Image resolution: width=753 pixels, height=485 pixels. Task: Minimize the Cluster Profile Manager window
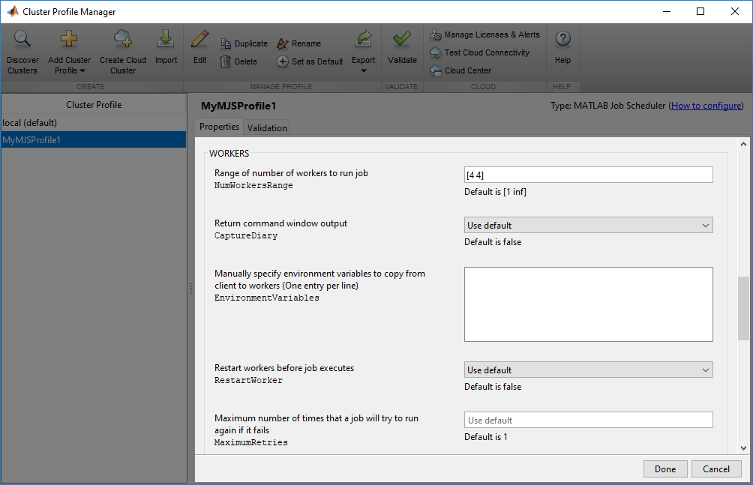667,11
